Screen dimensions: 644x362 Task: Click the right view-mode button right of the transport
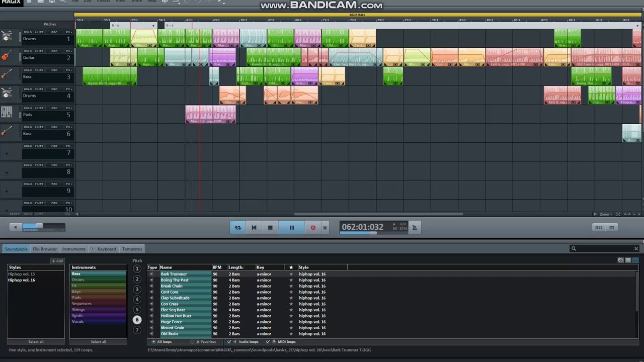(x=612, y=227)
